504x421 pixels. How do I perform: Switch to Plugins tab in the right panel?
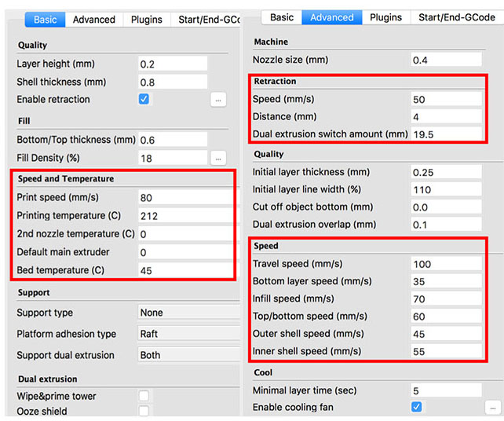(386, 17)
